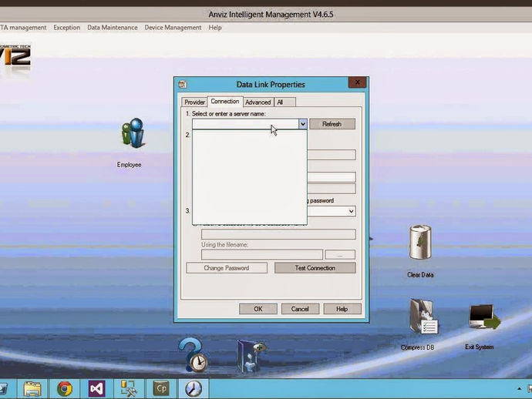Image resolution: width=532 pixels, height=399 pixels.
Task: Open the door with person icon
Action: tap(251, 356)
